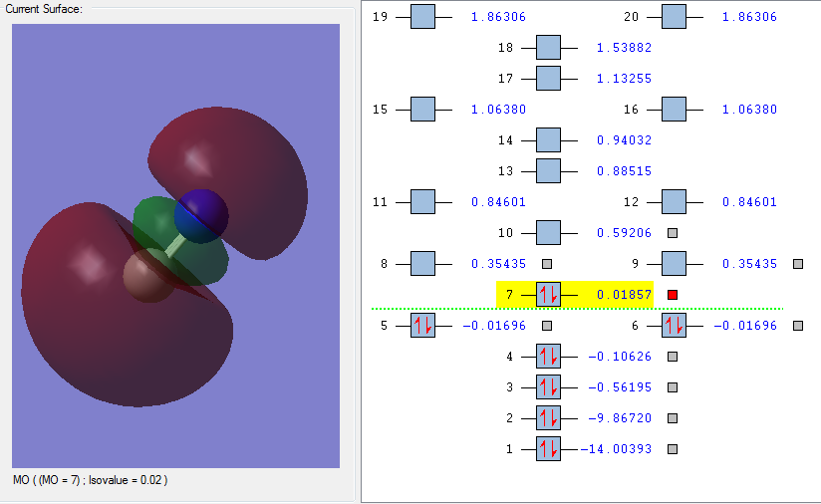Select orbital 9 occupancy box
Viewport: 821px width, 504px height.
click(x=674, y=264)
